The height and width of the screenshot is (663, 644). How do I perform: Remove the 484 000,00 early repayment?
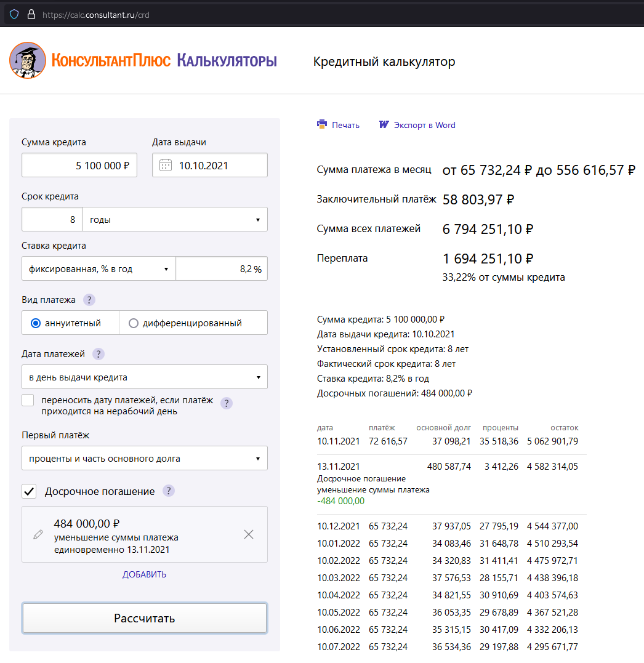tap(249, 534)
